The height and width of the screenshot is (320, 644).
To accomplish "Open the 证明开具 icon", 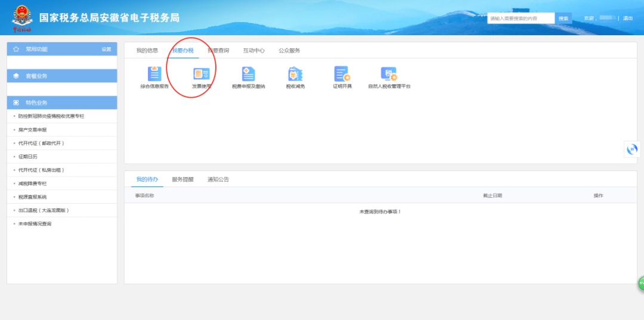I will point(342,74).
